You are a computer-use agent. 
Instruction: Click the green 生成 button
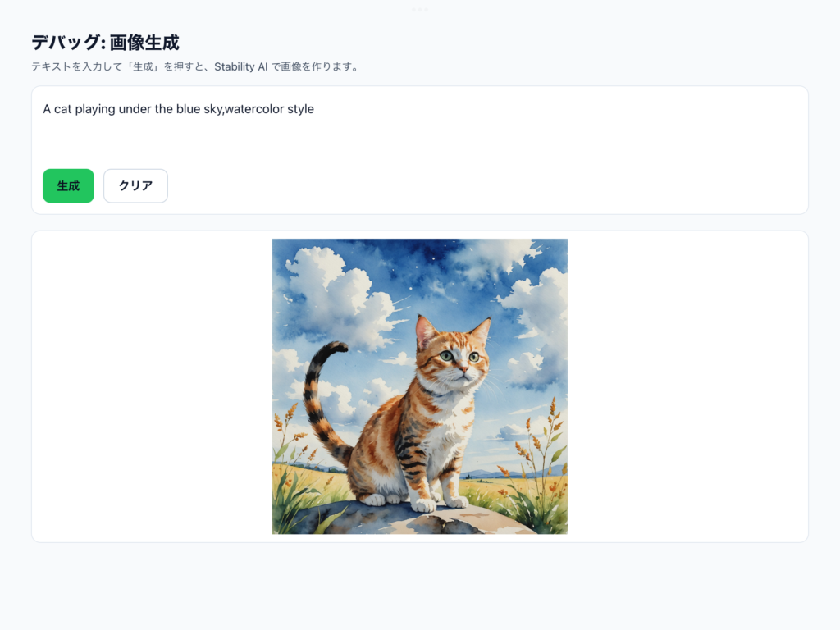[68, 186]
